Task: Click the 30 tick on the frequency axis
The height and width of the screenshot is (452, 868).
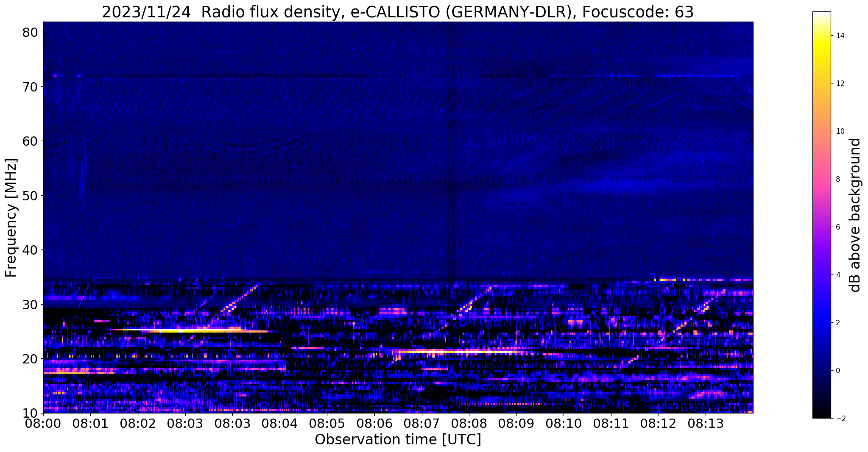Action: [30, 304]
